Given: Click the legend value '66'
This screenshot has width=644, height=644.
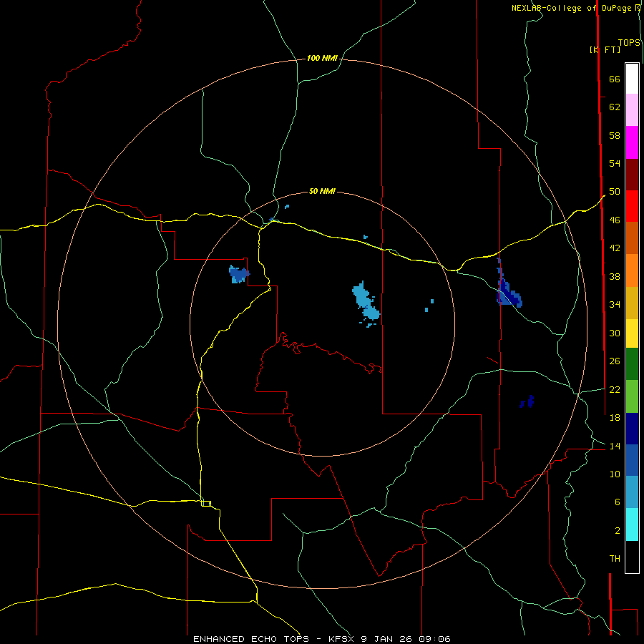Looking at the screenshot, I should click(x=615, y=79).
